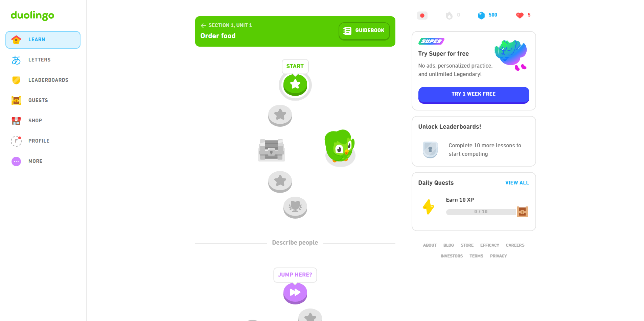Click the streak flame counter
This screenshot has height=321, width=644.
[453, 15]
